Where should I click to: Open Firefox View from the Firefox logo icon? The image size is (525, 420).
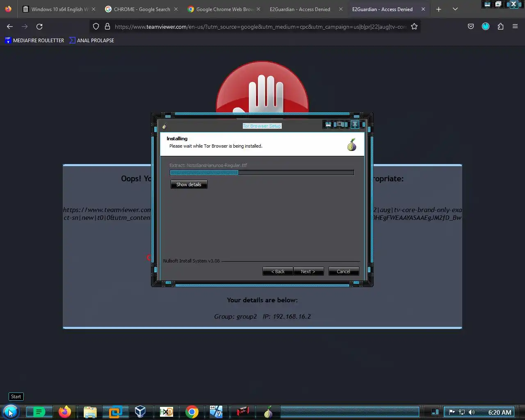pyautogui.click(x=8, y=9)
